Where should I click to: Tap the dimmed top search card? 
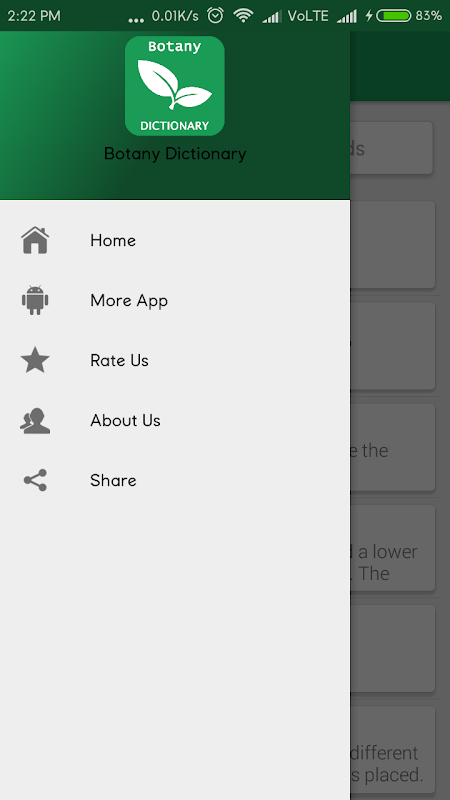[391, 148]
